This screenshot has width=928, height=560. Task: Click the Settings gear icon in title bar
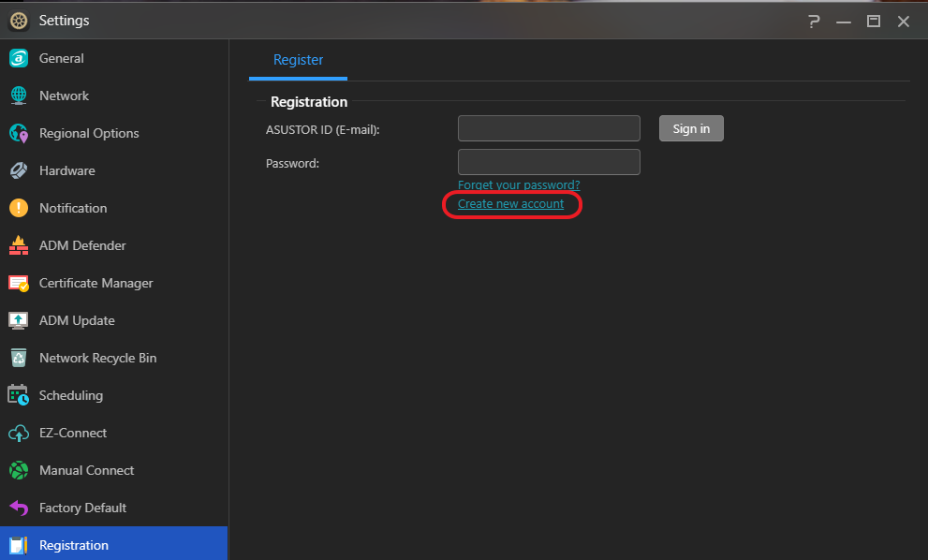[19, 21]
